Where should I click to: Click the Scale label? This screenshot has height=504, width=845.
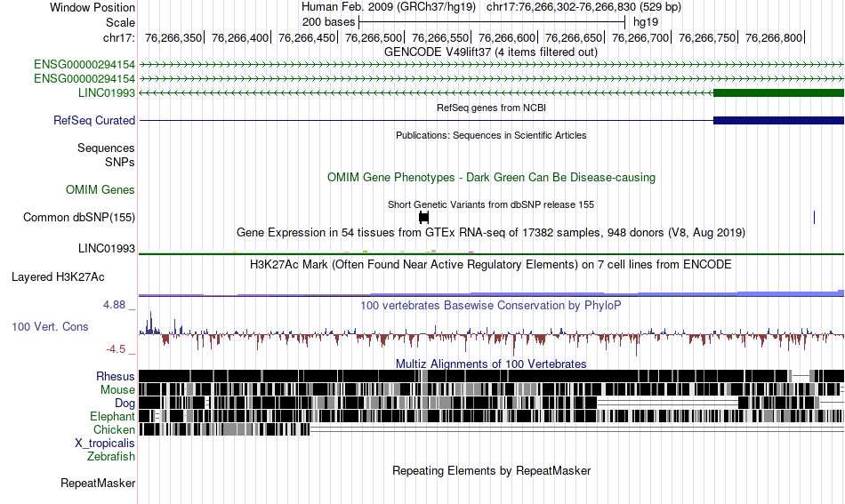120,22
